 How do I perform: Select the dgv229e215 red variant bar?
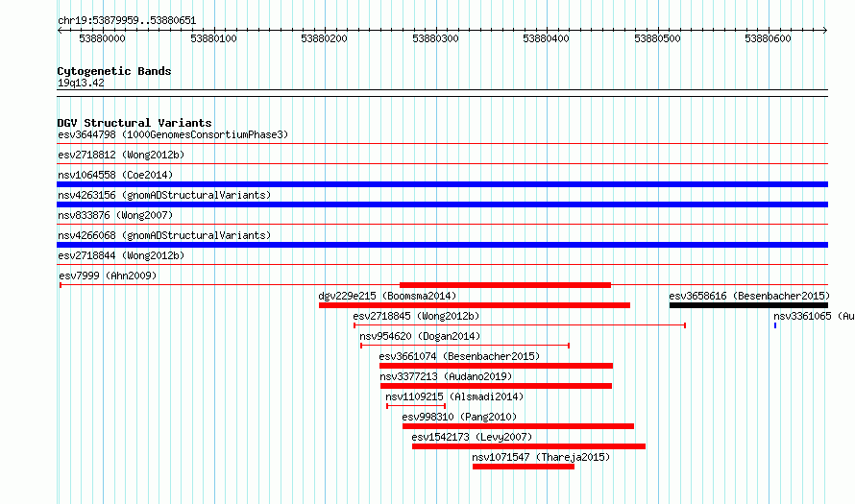pyautogui.click(x=475, y=305)
